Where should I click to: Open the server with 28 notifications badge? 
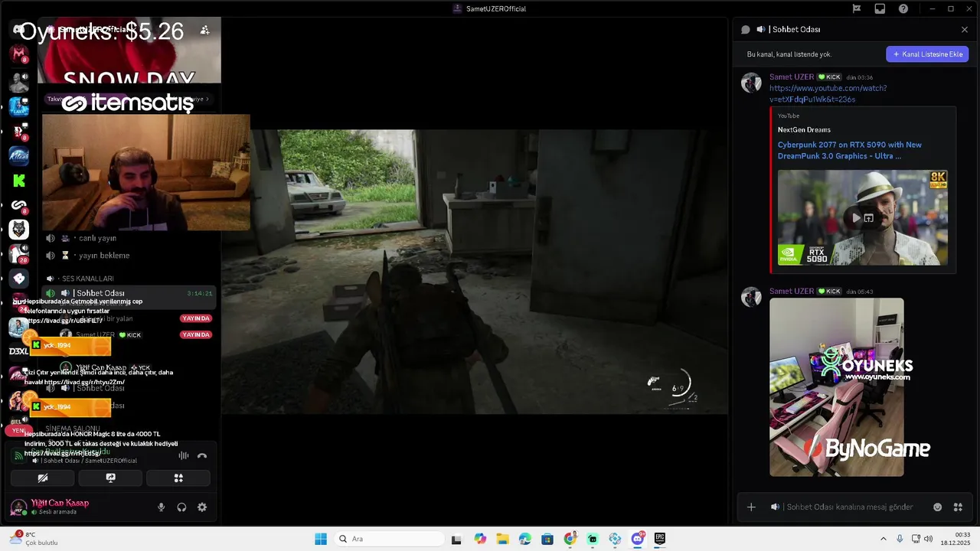(x=19, y=254)
